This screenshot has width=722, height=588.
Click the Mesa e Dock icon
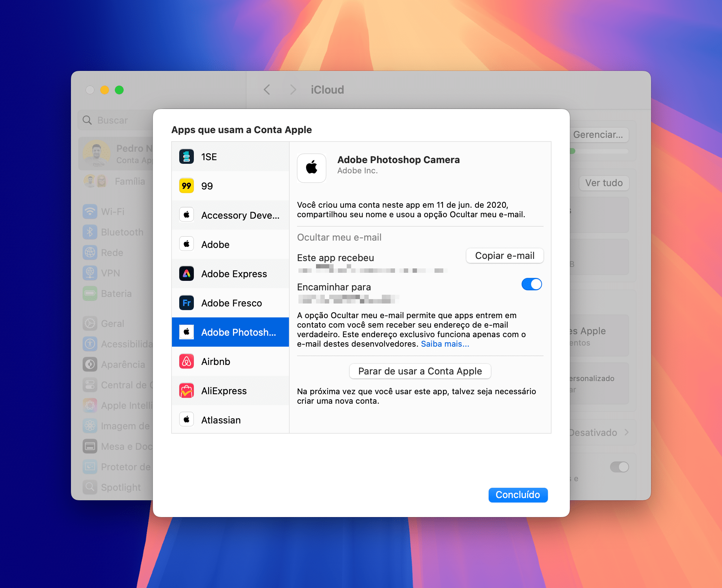(x=90, y=446)
